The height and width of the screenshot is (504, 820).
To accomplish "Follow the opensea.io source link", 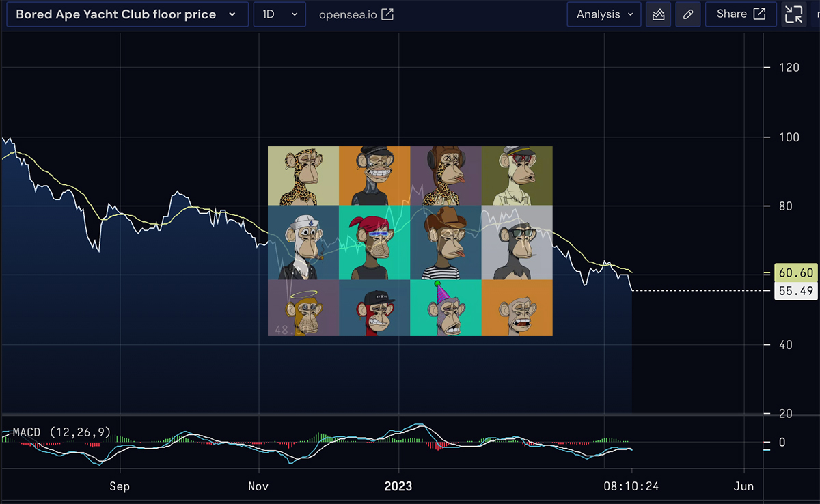I will coord(356,14).
